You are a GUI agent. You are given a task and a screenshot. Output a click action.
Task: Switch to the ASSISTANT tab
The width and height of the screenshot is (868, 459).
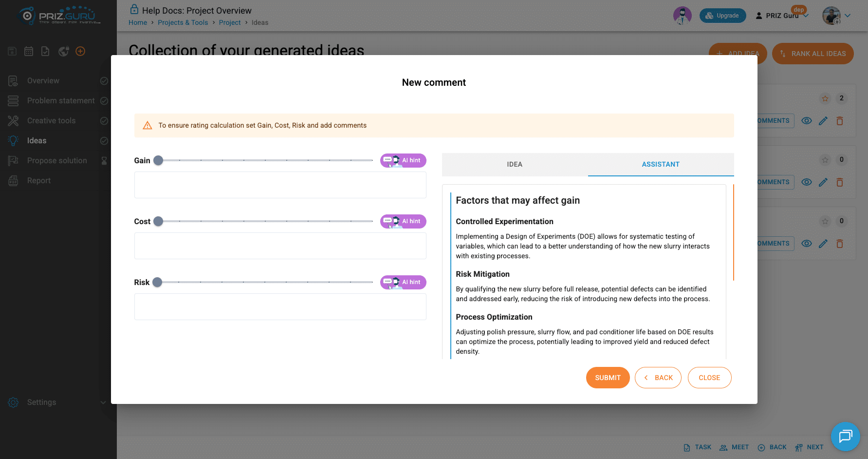pos(661,164)
